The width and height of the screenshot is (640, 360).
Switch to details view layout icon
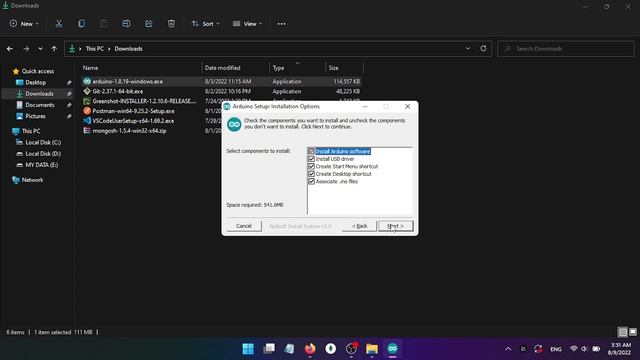(x=623, y=332)
